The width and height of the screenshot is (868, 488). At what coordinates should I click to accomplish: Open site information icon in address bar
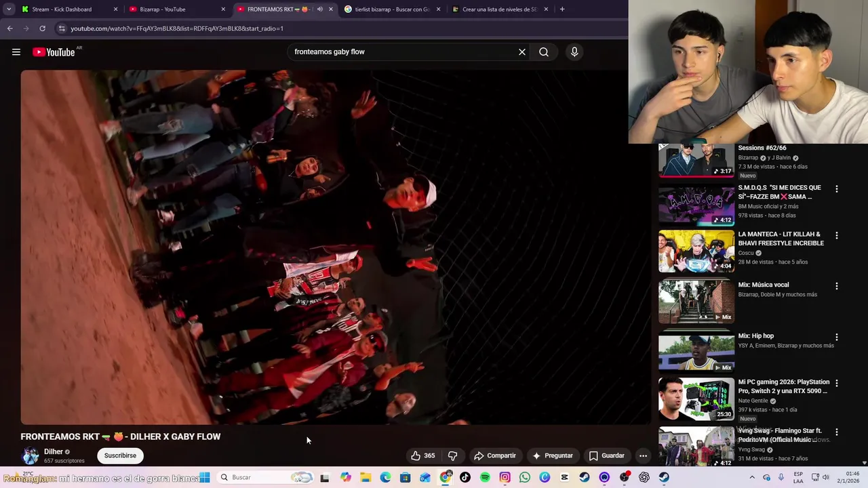click(x=62, y=28)
